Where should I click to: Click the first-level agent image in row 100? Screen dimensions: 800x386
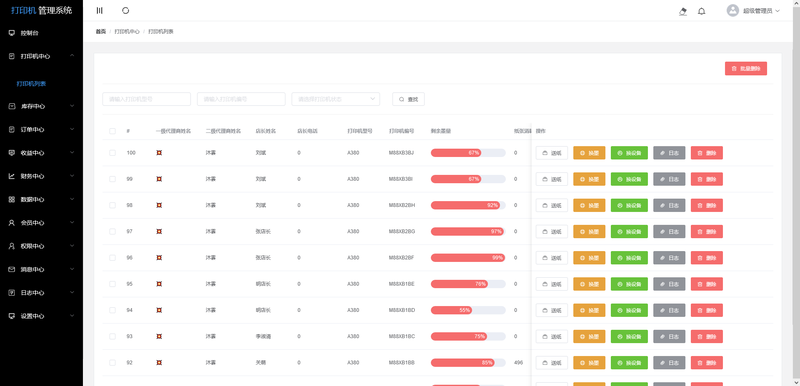[x=159, y=152]
